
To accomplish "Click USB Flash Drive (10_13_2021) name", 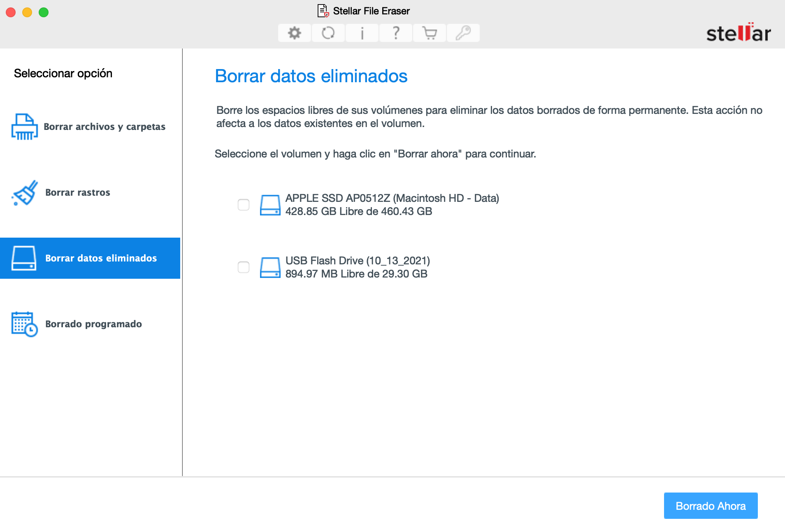I will [x=358, y=261].
